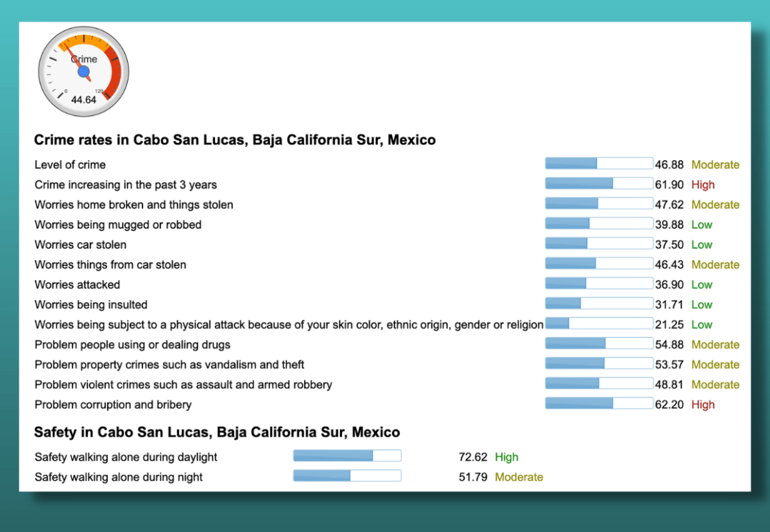The image size is (770, 532).
Task: Select the Worries being mugged or robbed label
Action: pyautogui.click(x=118, y=225)
